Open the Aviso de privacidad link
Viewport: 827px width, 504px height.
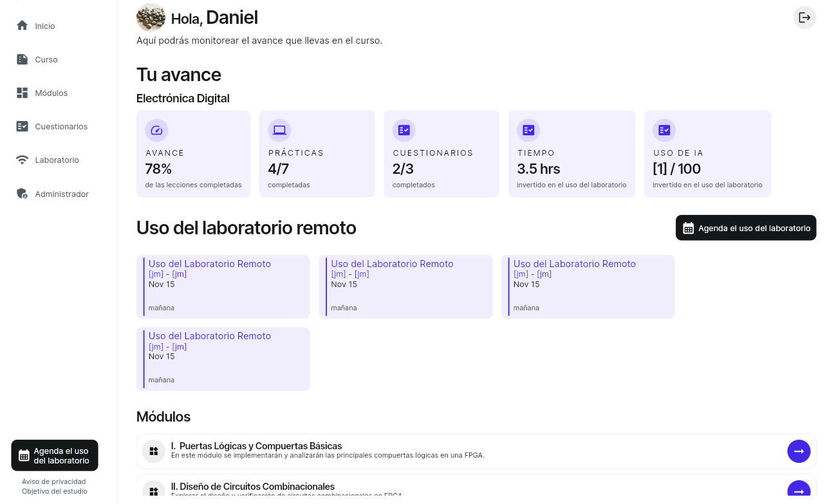pos(55,481)
